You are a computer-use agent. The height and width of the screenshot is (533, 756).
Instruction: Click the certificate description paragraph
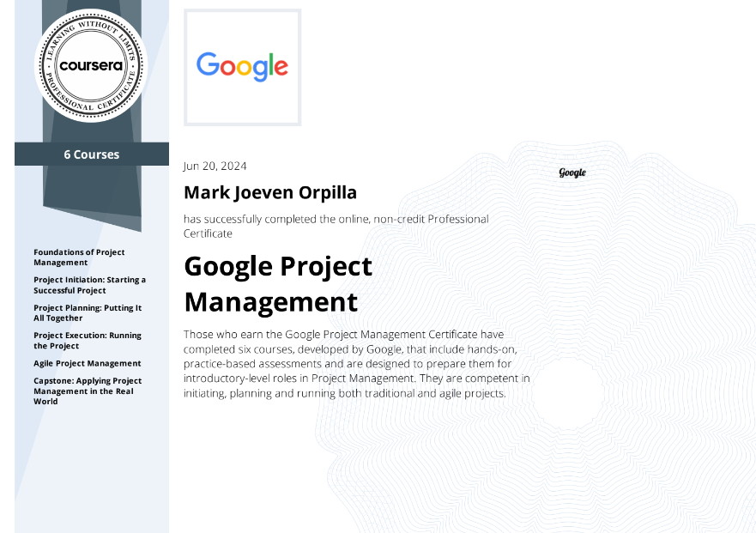click(357, 364)
